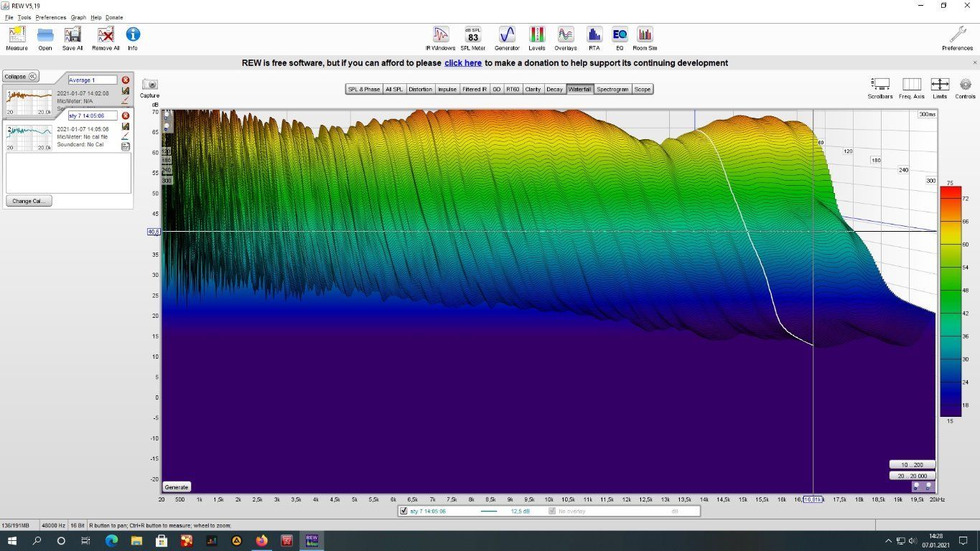Image resolution: width=980 pixels, height=551 pixels.
Task: Delete the sty 7 14:05:06 measurement
Action: (126, 116)
